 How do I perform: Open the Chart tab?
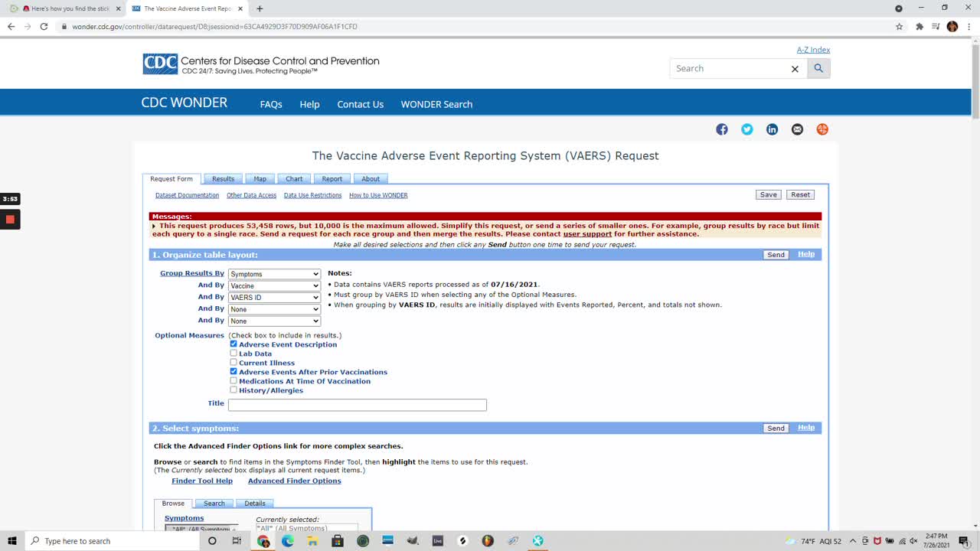click(x=294, y=179)
